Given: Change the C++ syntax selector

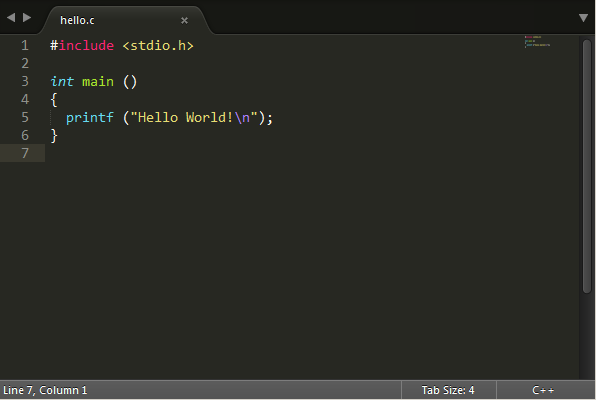Looking at the screenshot, I should pos(543,390).
